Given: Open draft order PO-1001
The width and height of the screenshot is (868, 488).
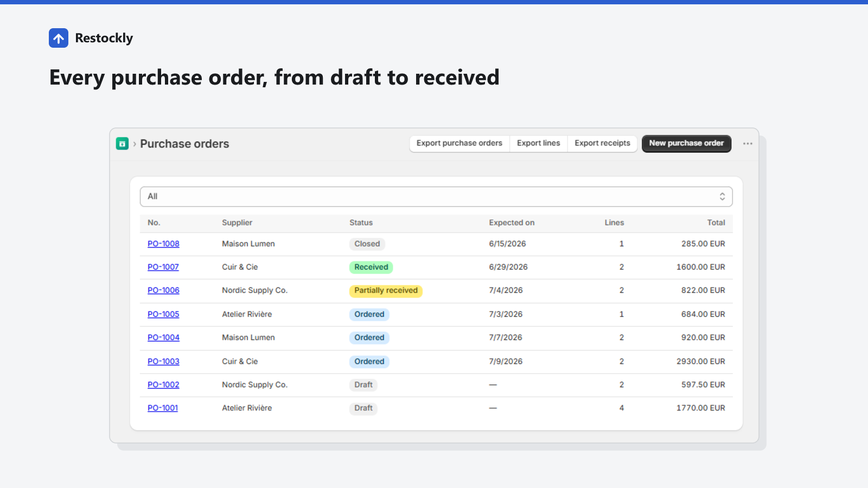Looking at the screenshot, I should [x=163, y=408].
